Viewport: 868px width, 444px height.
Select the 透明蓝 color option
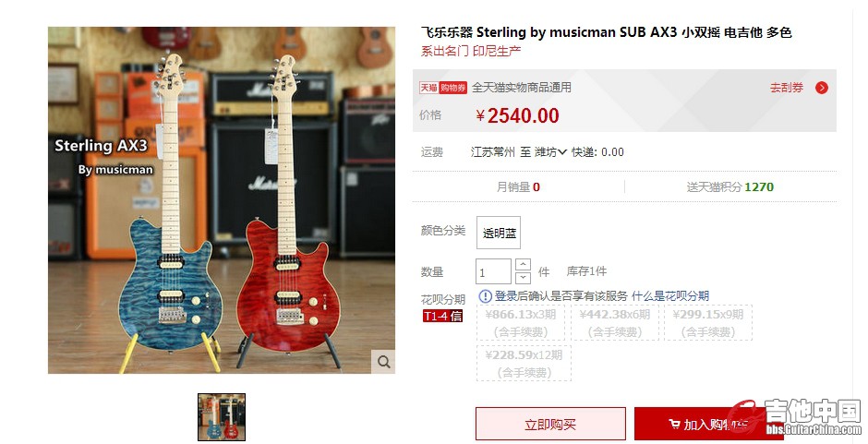(499, 233)
